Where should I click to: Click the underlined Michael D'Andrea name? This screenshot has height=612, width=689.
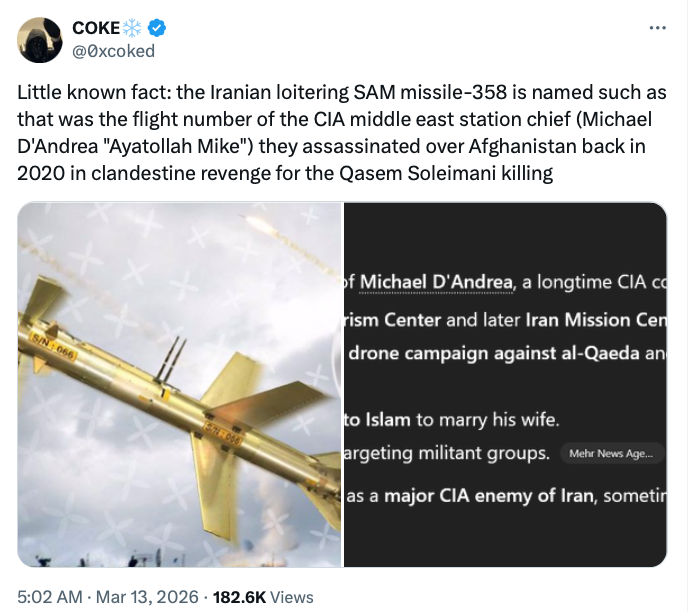point(437,282)
